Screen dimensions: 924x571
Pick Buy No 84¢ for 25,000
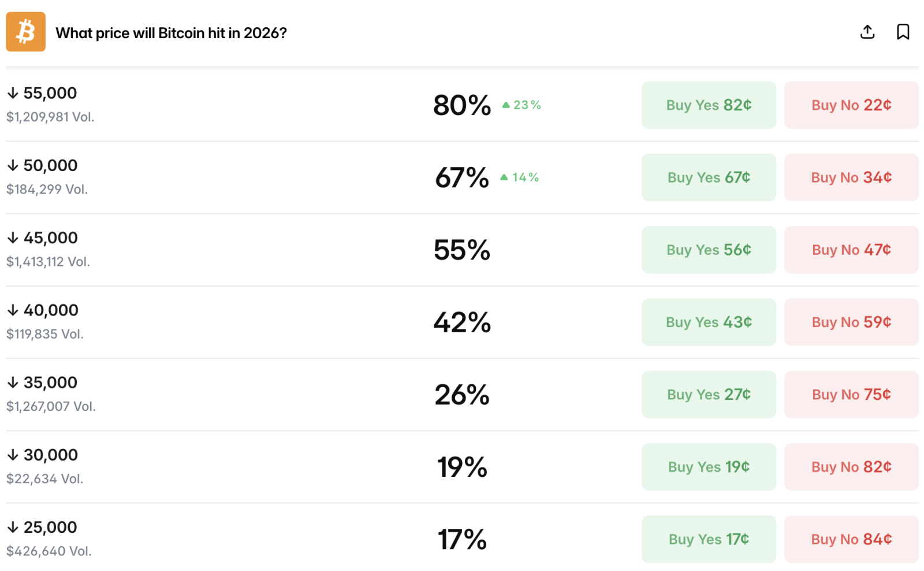tap(851, 539)
